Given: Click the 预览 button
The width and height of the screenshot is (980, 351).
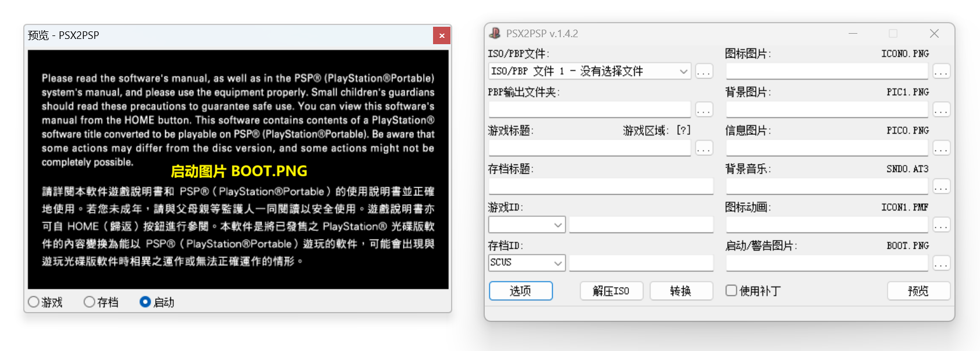Looking at the screenshot, I should pos(918,291).
